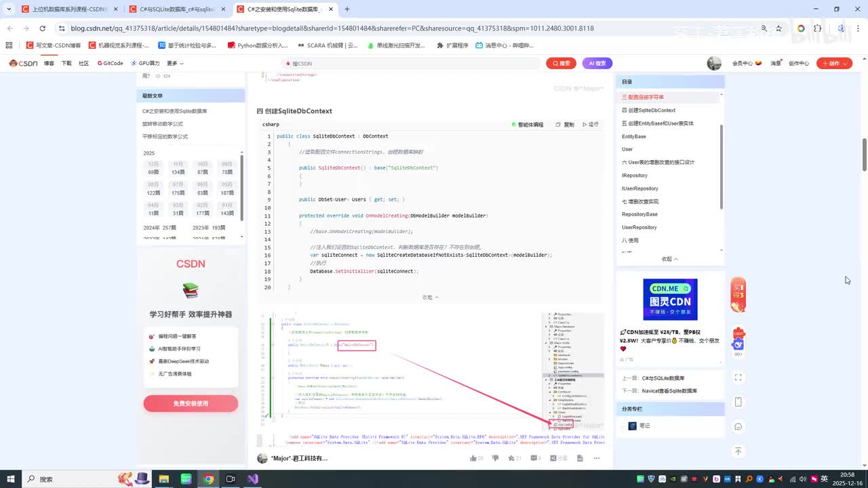Open Python数据分析 bookmark
Screen dimensions: 868x488
pyautogui.click(x=258, y=45)
